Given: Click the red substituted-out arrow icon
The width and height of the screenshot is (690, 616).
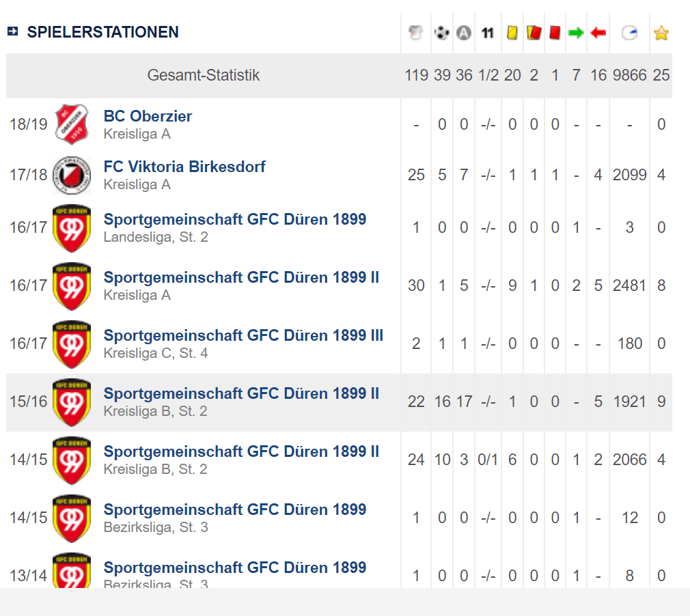Looking at the screenshot, I should click(x=598, y=33).
